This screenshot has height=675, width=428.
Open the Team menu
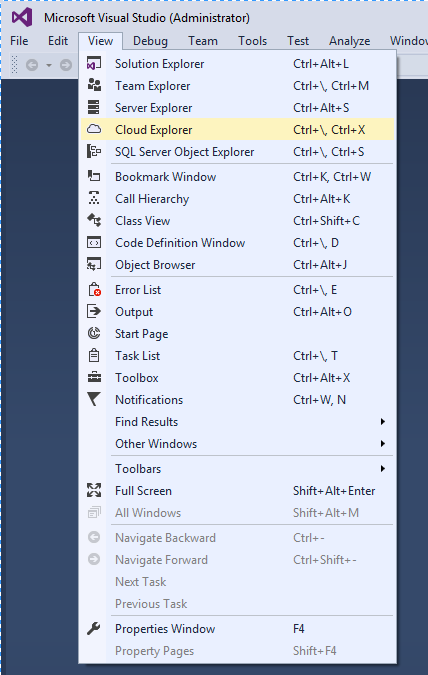203,41
